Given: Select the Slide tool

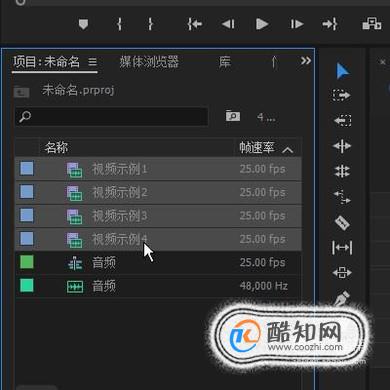Looking at the screenshot, I should 342,273.
